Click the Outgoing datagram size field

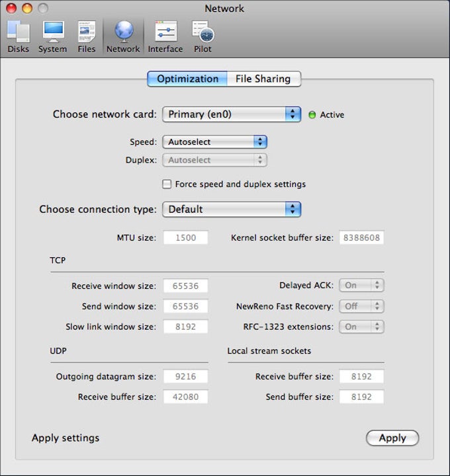tap(186, 376)
